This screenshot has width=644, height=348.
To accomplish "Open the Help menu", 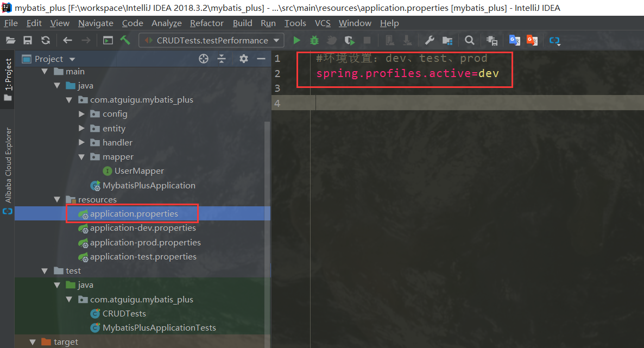I will [389, 23].
